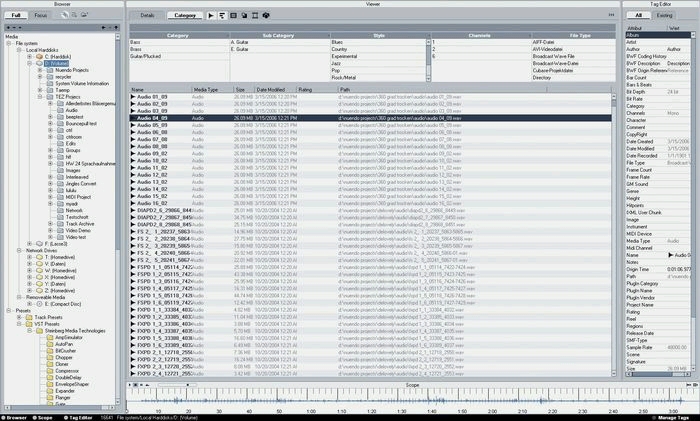Toggle Tag Editor panel in status bar
This screenshot has width=700, height=421.
click(x=78, y=418)
